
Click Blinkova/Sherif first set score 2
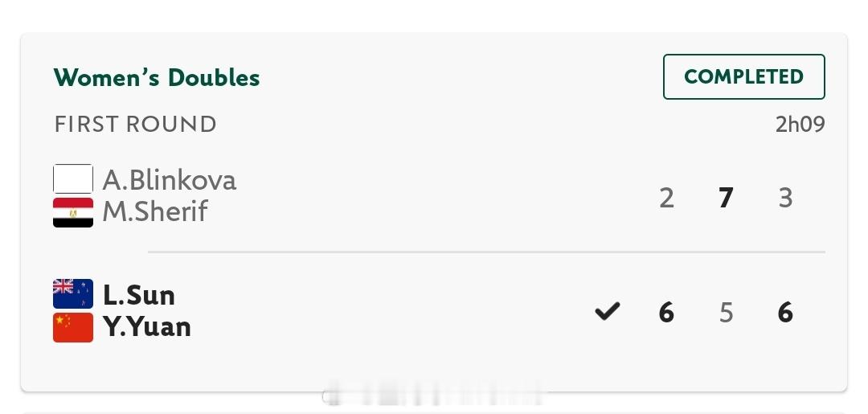(666, 198)
